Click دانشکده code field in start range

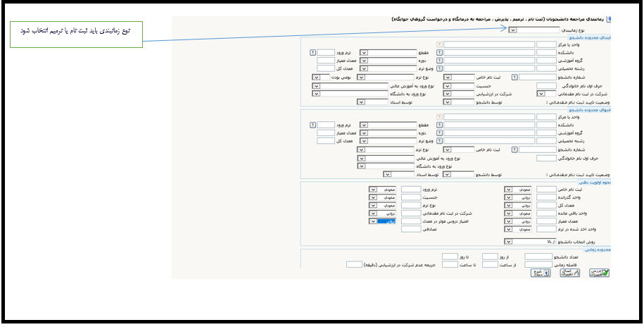click(x=545, y=53)
